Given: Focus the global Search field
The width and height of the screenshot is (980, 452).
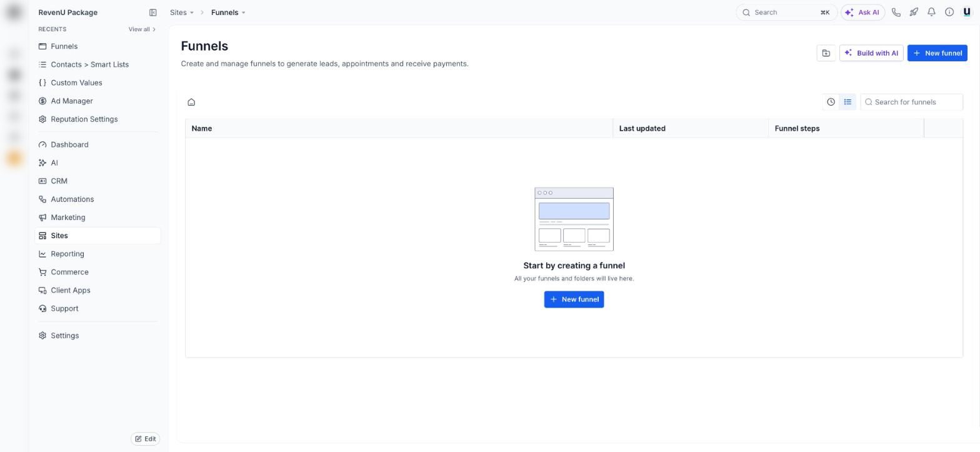Looking at the screenshot, I should click(786, 13).
